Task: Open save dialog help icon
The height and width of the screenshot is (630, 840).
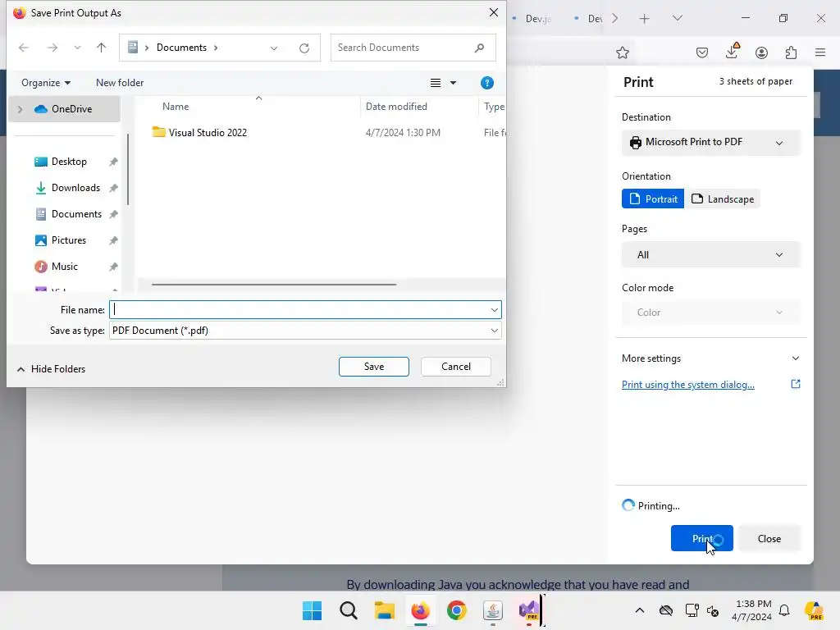Action: tap(487, 83)
